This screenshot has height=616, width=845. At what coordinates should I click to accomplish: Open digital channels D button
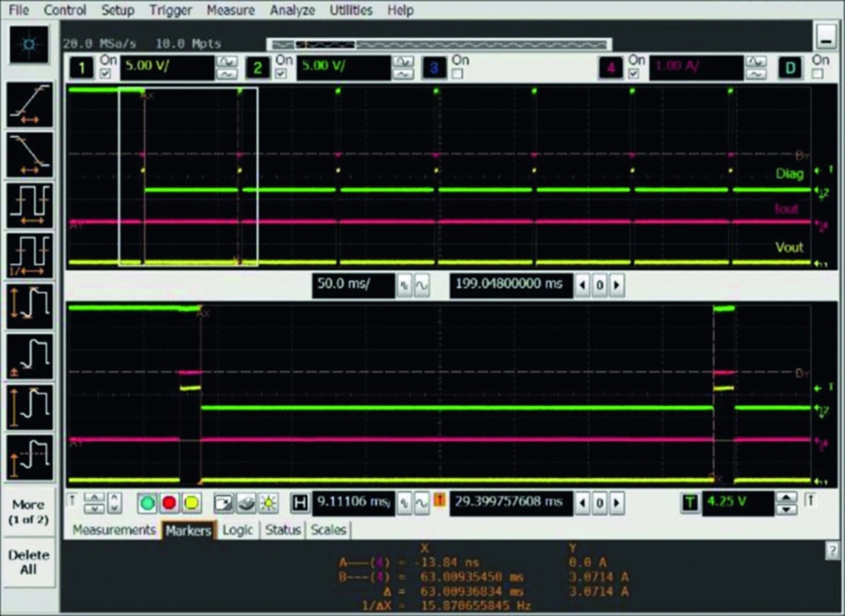(792, 68)
